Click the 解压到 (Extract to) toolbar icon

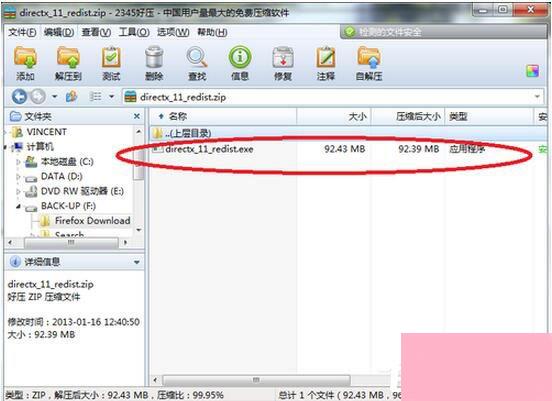pos(68,64)
